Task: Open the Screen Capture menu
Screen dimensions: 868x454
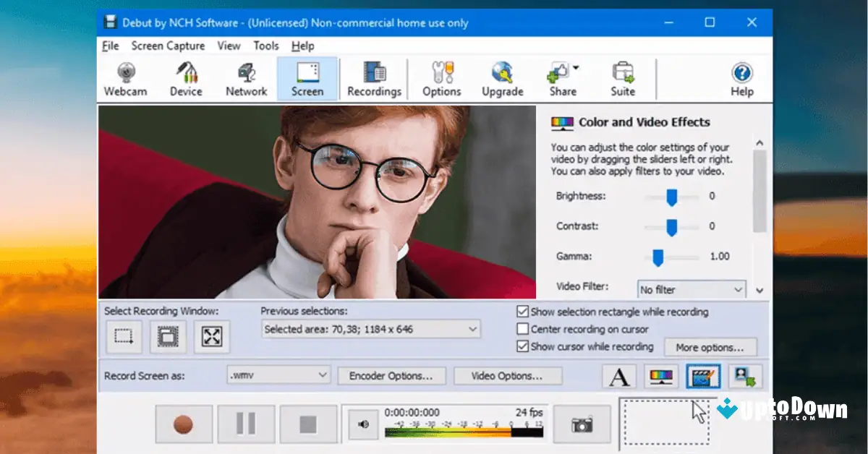Action: coord(168,46)
